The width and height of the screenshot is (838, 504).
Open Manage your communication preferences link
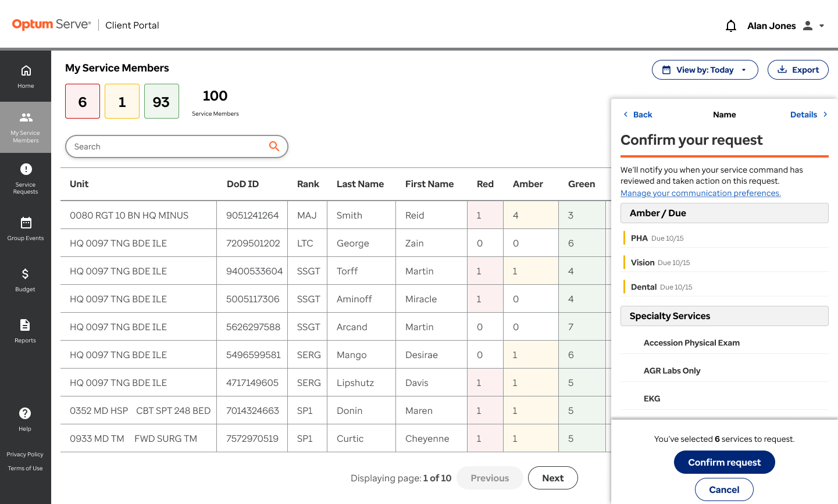(701, 193)
